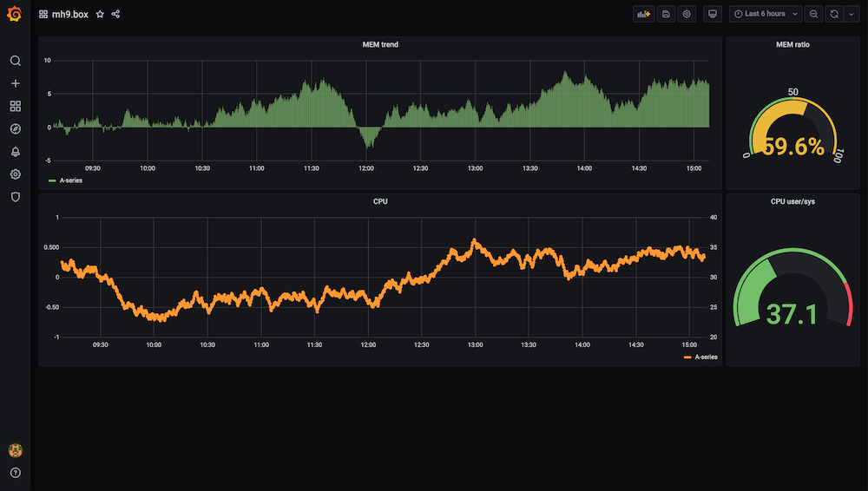Open the Server Admin shield icon
Viewport: 868px width, 491px height.
click(16, 197)
